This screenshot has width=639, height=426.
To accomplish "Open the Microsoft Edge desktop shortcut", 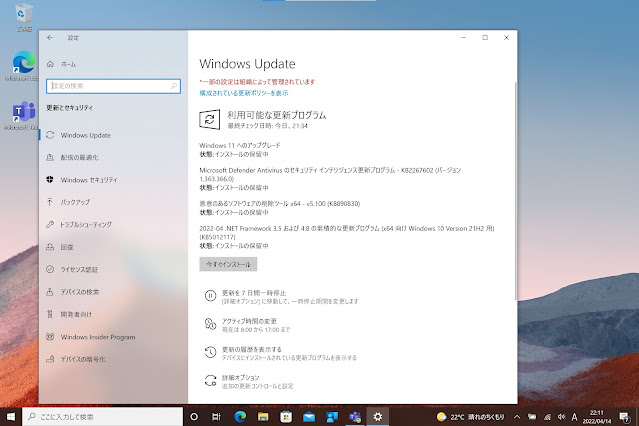I will click(23, 66).
